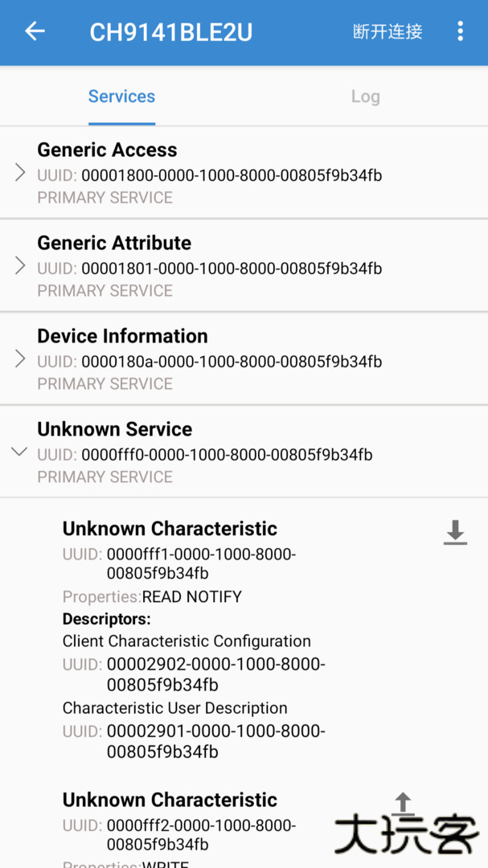Tap the CH9141BLE2U device title
The height and width of the screenshot is (868, 488).
click(x=170, y=32)
